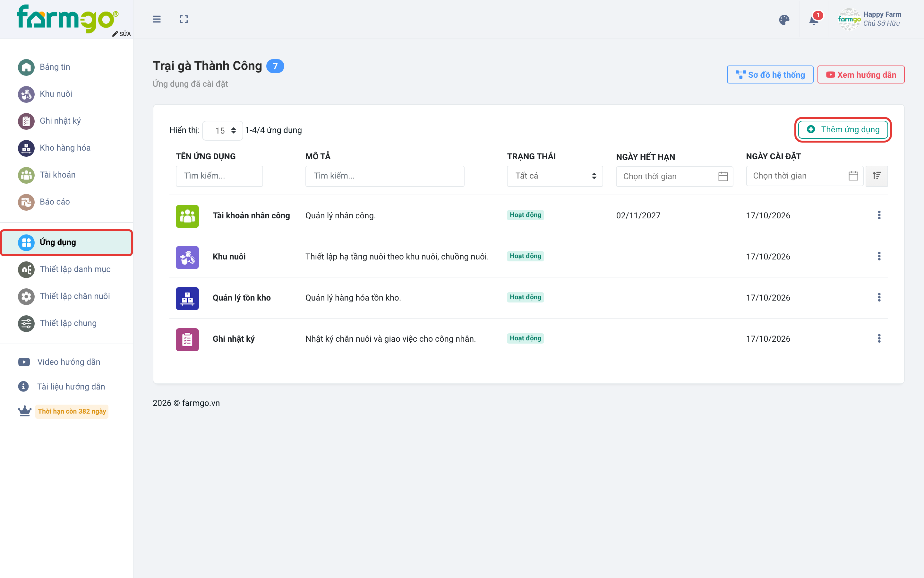The width and height of the screenshot is (924, 578).
Task: Focus the Tên ứng dụng search field
Action: click(x=219, y=176)
